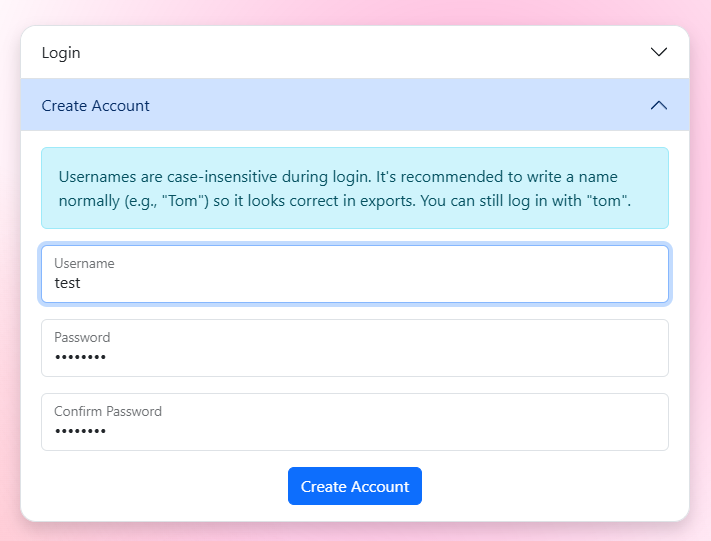
Task: Click the pink page background below the card
Action: 355,532
